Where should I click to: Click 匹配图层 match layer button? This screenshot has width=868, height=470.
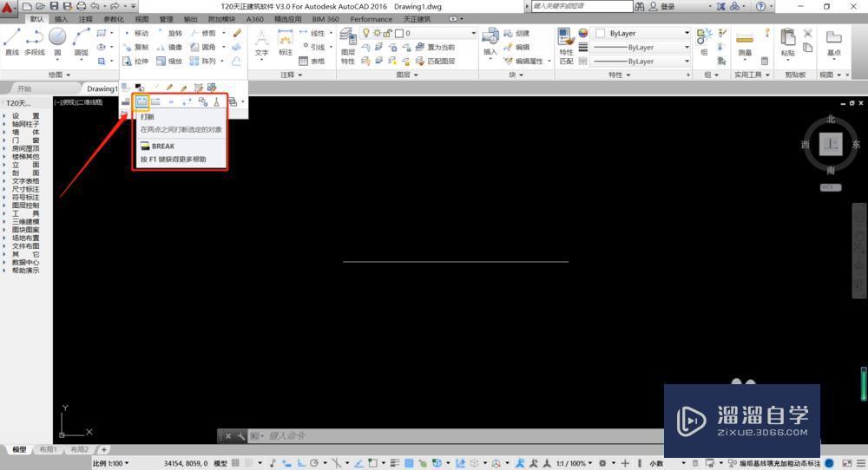(435, 61)
